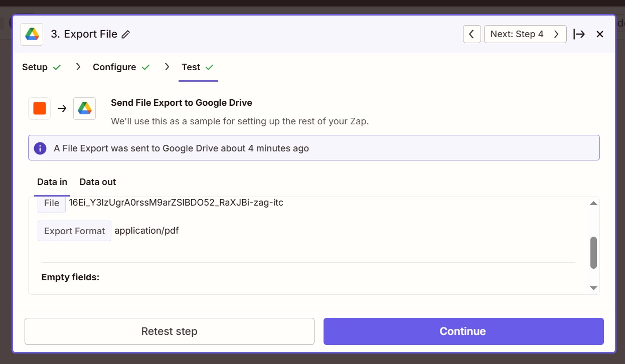This screenshot has height=364, width=625.
Task: Click chevron between Configure and Test
Action: (167, 67)
